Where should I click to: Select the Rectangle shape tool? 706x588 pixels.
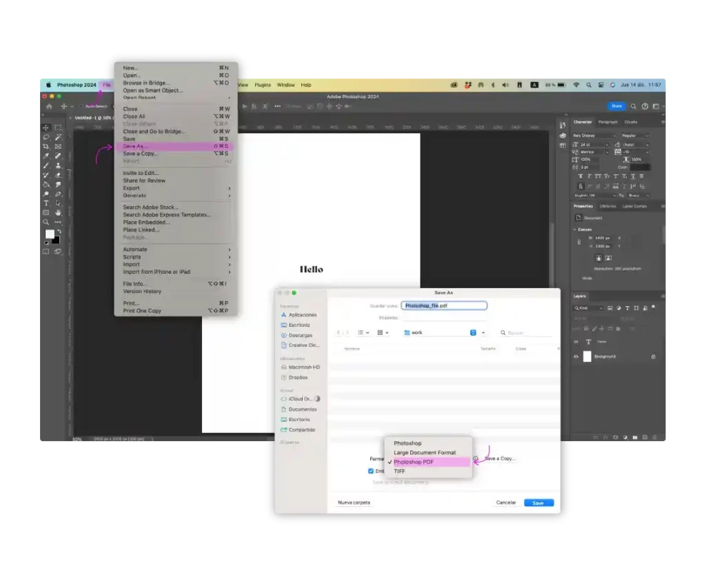pos(46,212)
